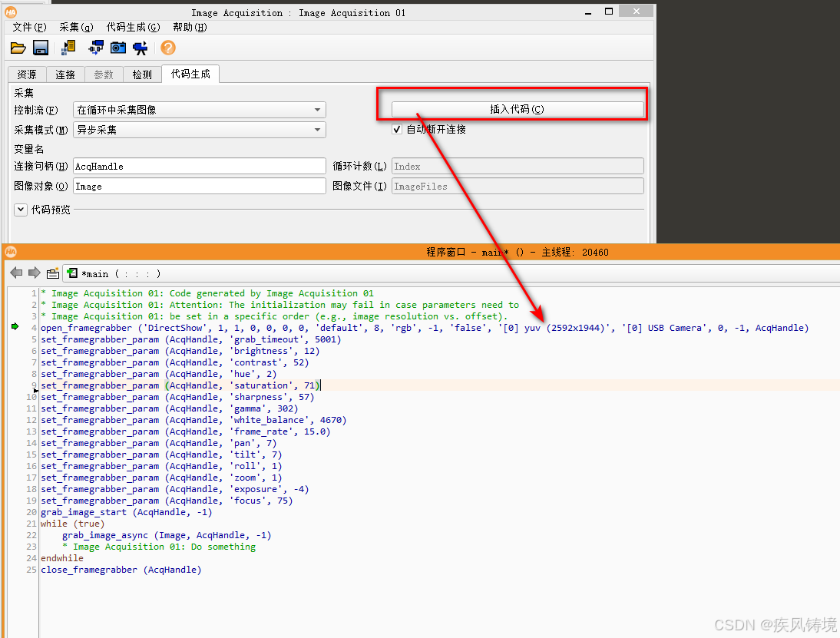Go back with left arrow in program window
This screenshot has height=638, width=840.
point(17,273)
